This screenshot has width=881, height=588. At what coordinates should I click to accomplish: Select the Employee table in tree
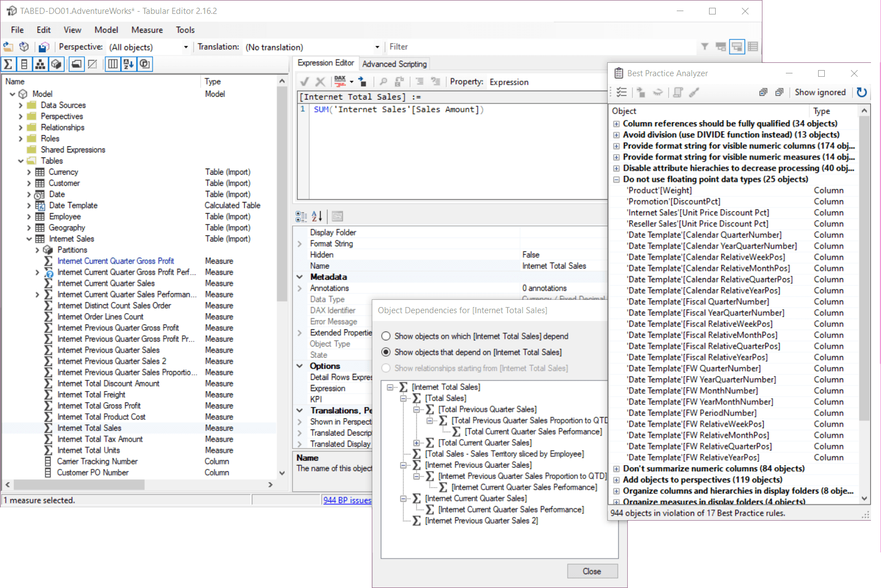click(x=65, y=216)
